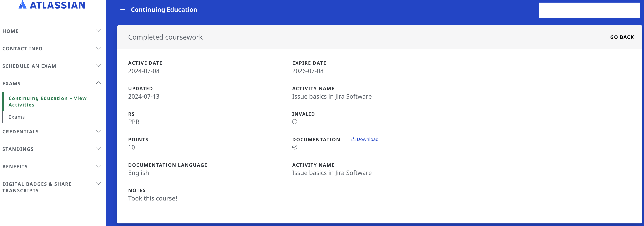Click the EXPIRE DATE label
This screenshot has width=644, height=226.
[x=309, y=63]
